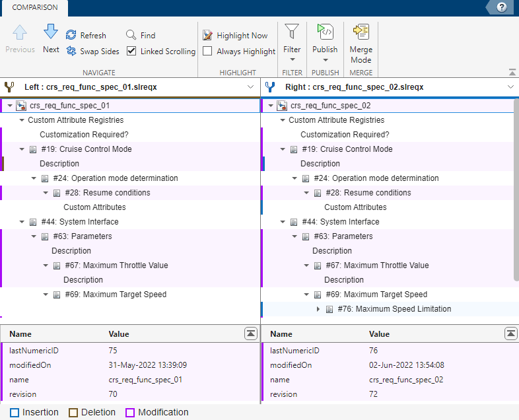
Task: Click the Refresh comparison icon
Action: point(71,36)
